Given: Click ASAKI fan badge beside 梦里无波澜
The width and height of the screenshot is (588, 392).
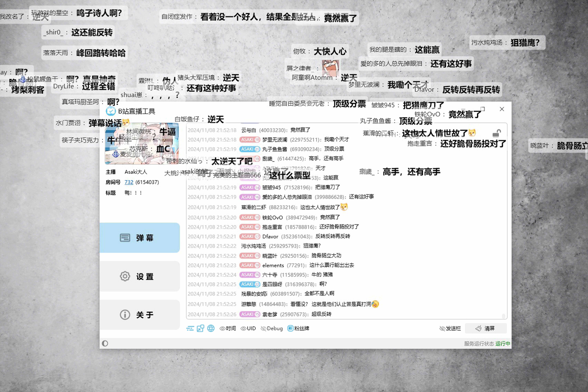Looking at the screenshot, I should (250, 139).
